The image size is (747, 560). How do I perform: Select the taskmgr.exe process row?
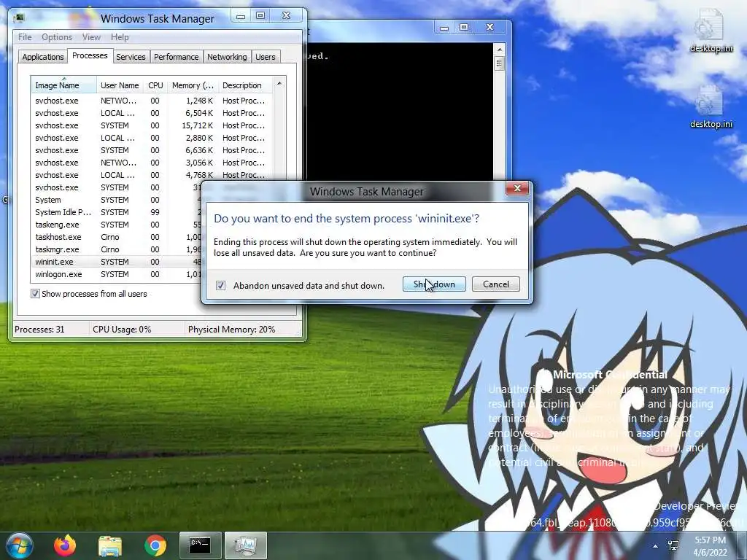point(117,249)
